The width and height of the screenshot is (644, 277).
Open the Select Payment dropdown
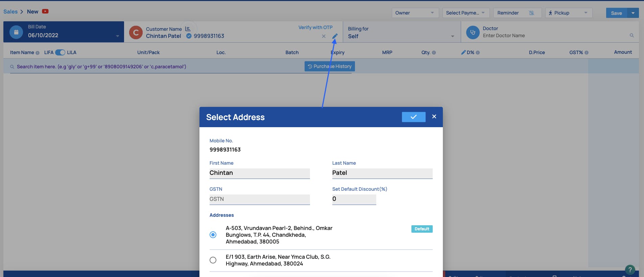(466, 13)
